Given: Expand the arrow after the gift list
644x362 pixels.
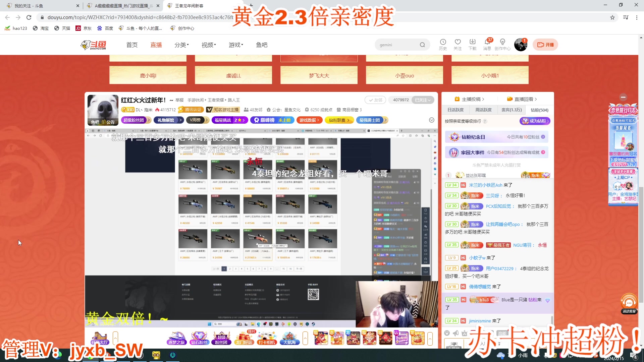Looking at the screenshot, I should [430, 338].
